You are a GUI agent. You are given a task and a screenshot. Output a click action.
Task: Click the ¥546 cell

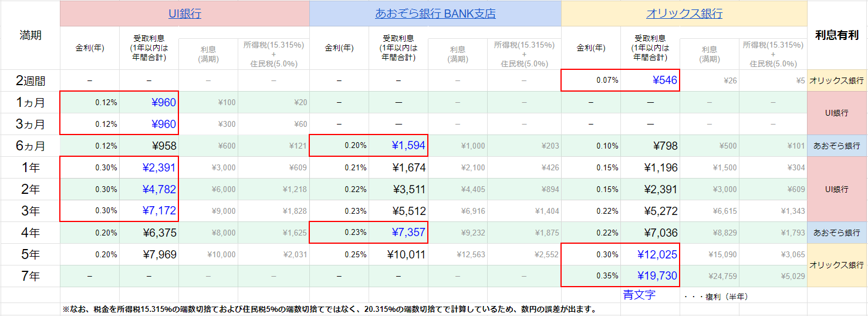[x=650, y=80]
